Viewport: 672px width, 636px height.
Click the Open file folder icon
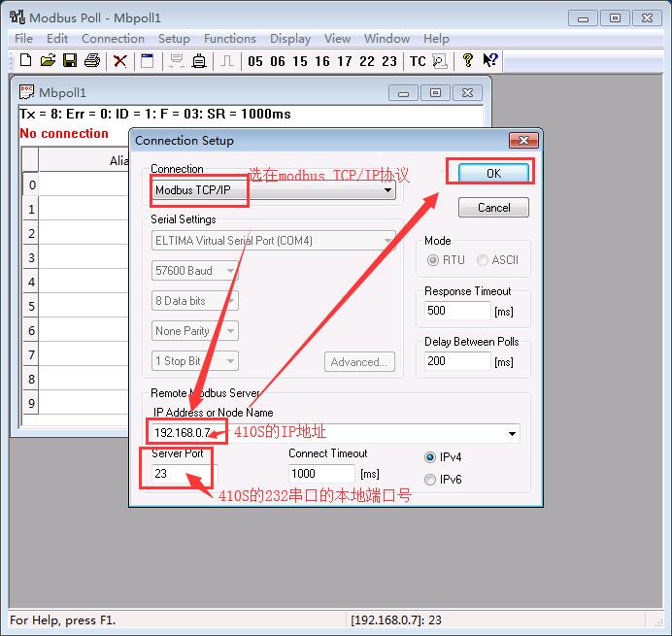[x=48, y=61]
